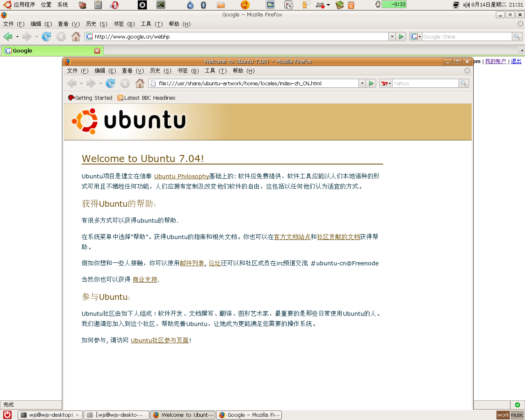This screenshot has height=420, width=525.
Task: Open the Ubuntu社区参与页面 link
Action: tap(160, 340)
